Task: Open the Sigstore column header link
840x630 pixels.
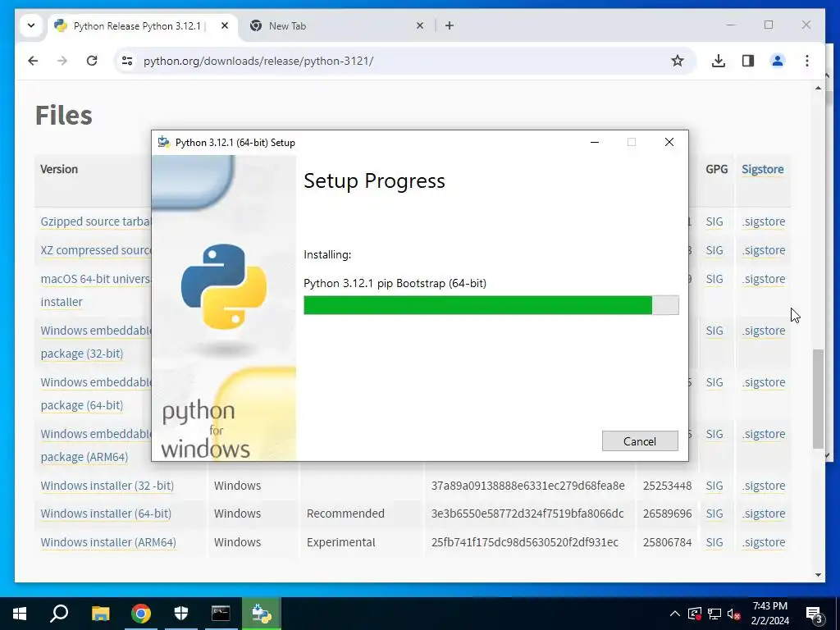Action: tap(762, 169)
